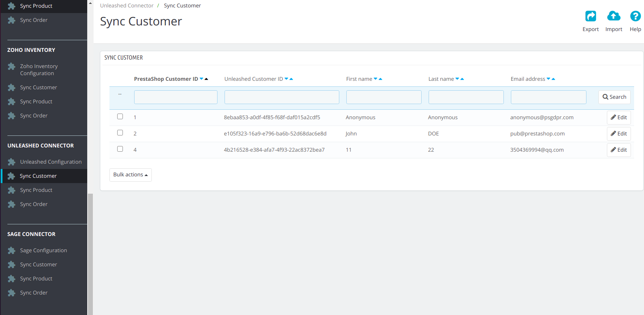This screenshot has width=644, height=315.
Task: Sort First name descending arrow
Action: [x=376, y=79]
